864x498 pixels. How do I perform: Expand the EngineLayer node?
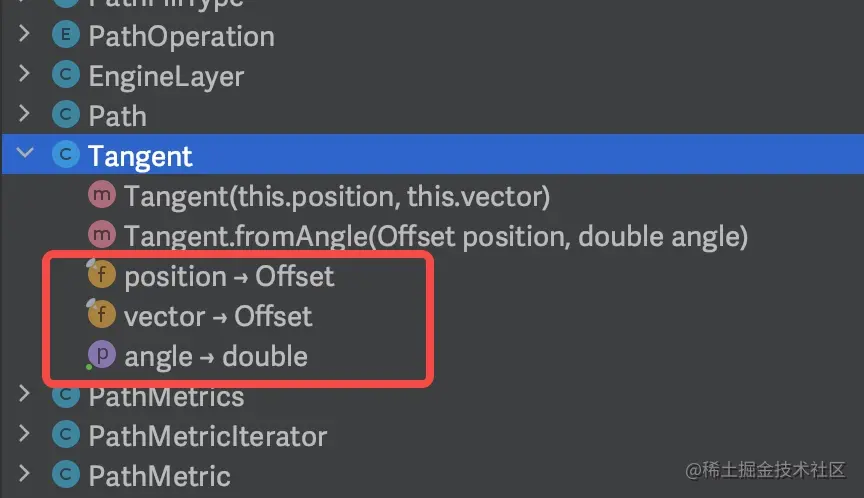pyautogui.click(x=25, y=76)
